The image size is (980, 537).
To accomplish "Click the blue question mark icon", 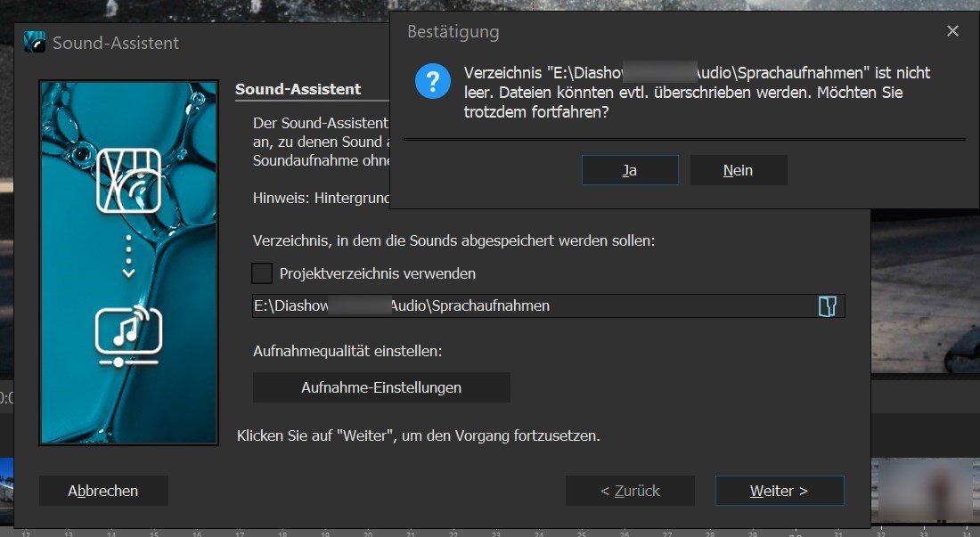I will [432, 84].
